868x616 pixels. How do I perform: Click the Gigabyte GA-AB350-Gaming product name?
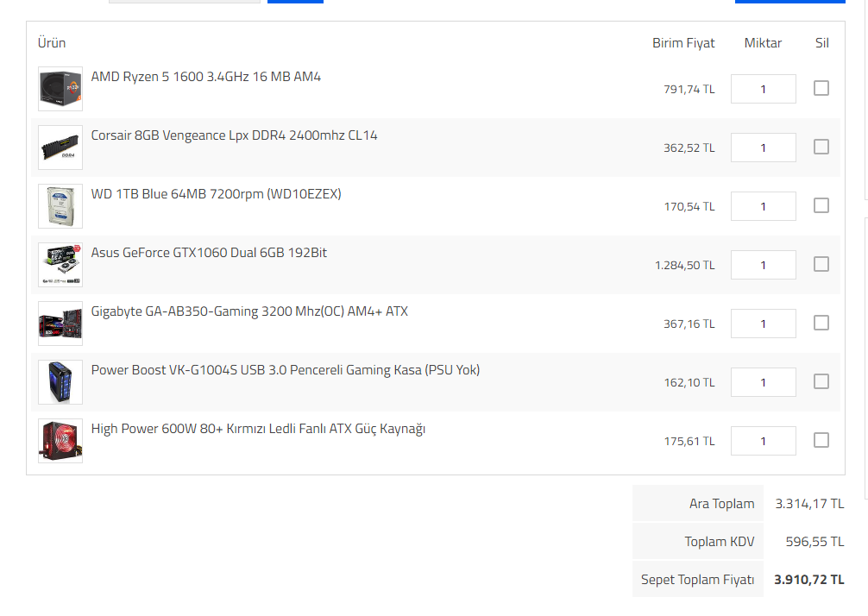pyautogui.click(x=249, y=311)
